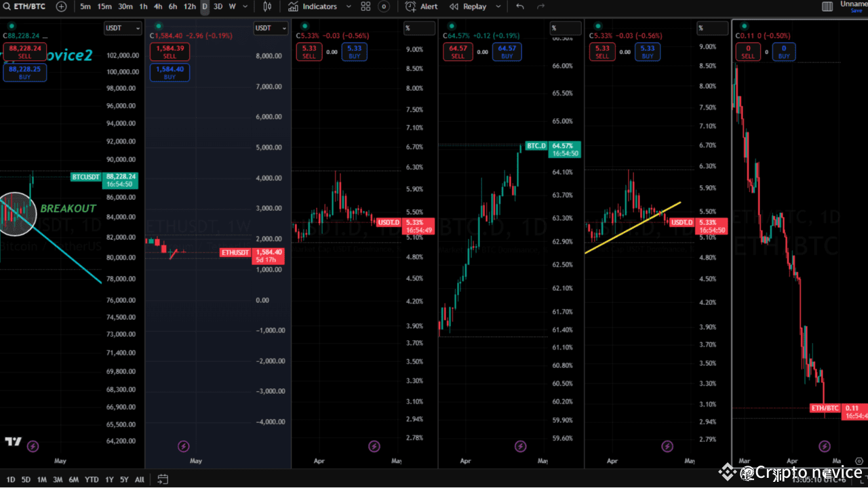The image size is (868, 488).
Task: Open the USDT currency dropdown on ETHUSDT chart
Action: point(269,28)
